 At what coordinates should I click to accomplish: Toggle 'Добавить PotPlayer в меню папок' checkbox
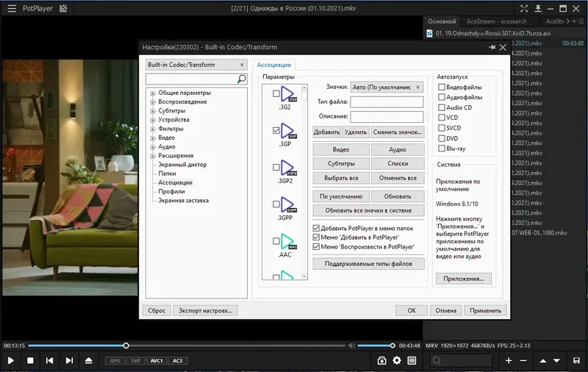coord(316,228)
